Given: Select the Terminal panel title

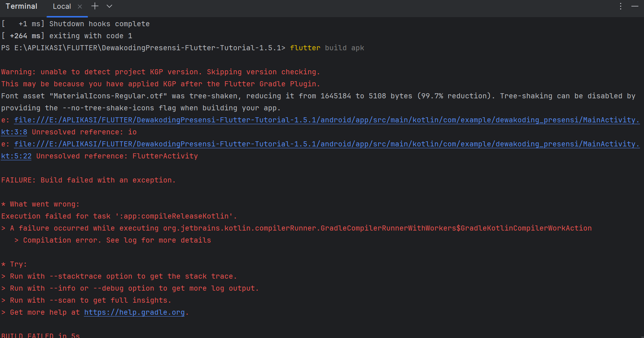Looking at the screenshot, I should [x=22, y=6].
